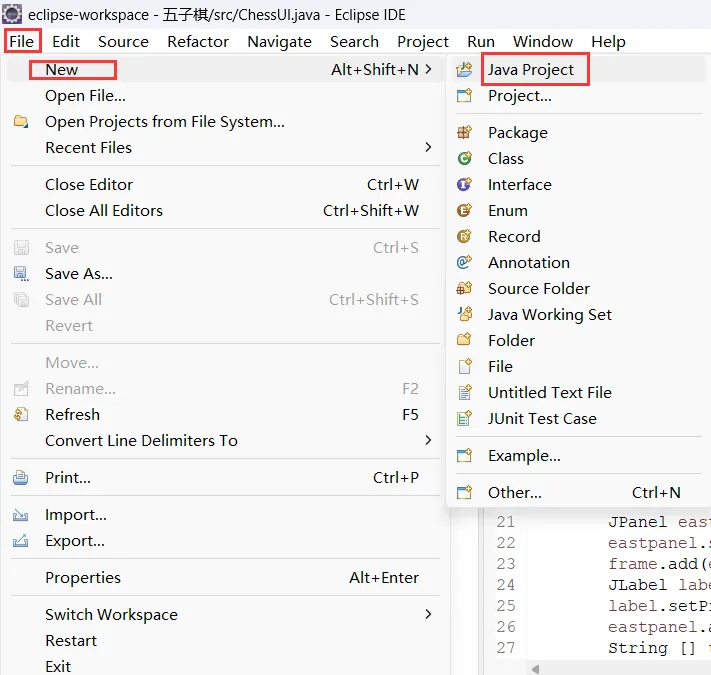The height and width of the screenshot is (675, 711).
Task: Click the green Class icon
Action: click(464, 158)
